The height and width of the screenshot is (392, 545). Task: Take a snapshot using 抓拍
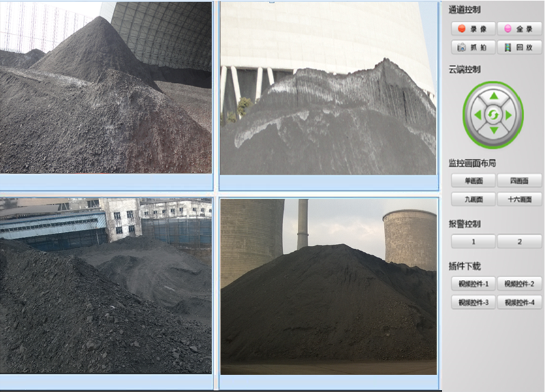pyautogui.click(x=473, y=48)
